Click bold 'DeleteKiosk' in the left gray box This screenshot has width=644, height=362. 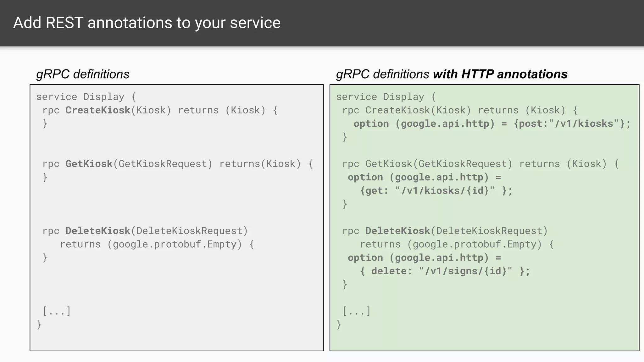98,231
